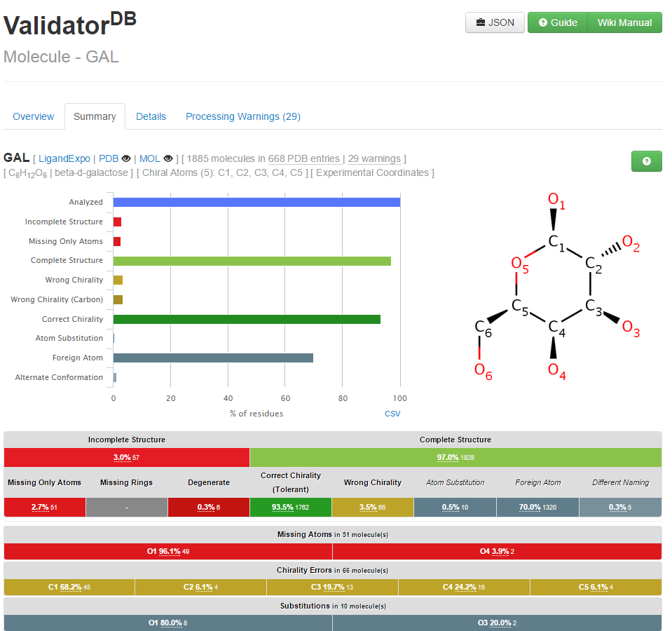The width and height of the screenshot is (672, 631).
Task: Click the 97.0% 1828 complete structure cell
Action: (455, 457)
